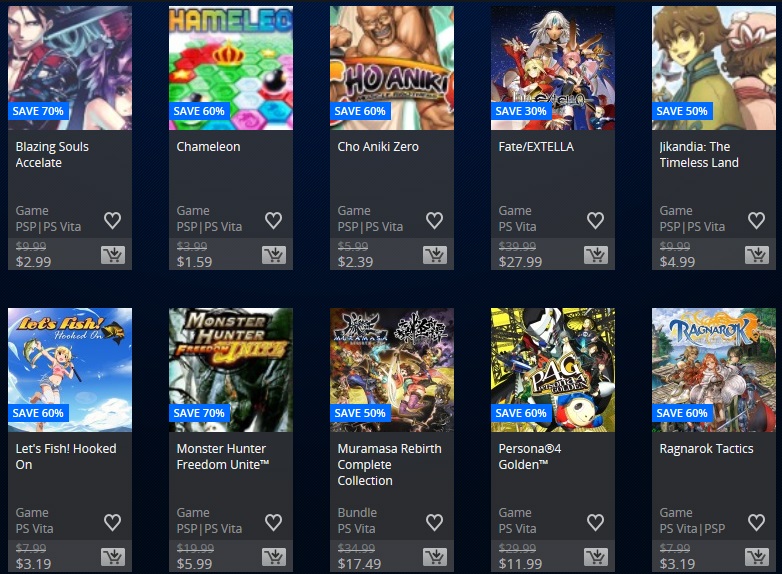Toggle wishlist heart for Cho Aniki Zero
The width and height of the screenshot is (782, 574).
click(434, 220)
